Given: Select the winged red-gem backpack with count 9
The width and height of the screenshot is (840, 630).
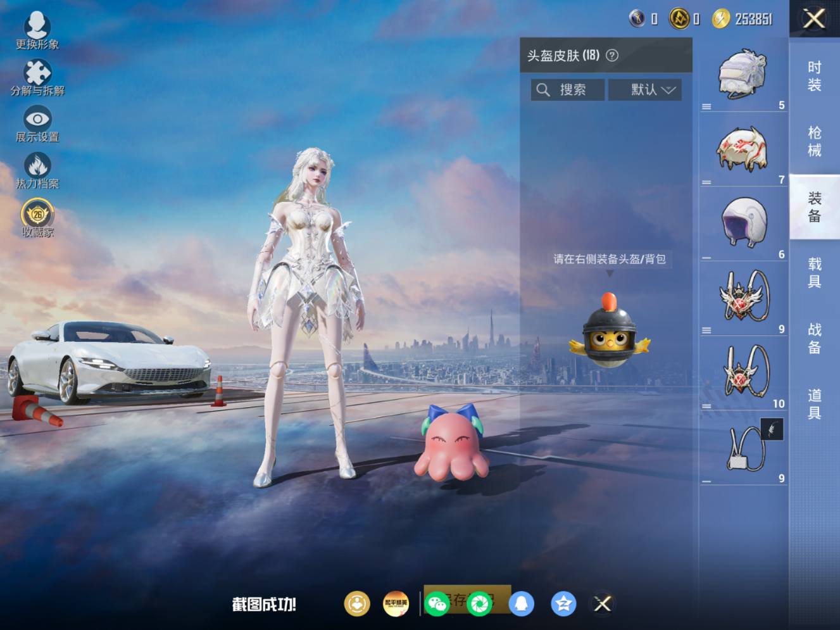Looking at the screenshot, I should click(743, 299).
